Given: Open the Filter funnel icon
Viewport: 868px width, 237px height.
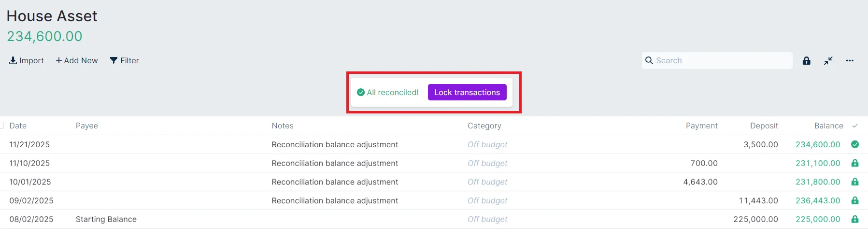Looking at the screenshot, I should pyautogui.click(x=114, y=60).
